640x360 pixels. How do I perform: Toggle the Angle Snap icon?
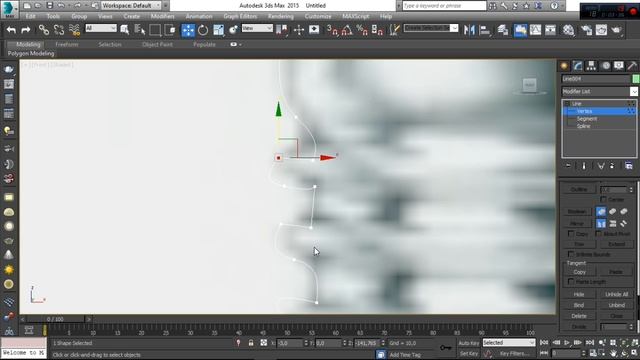[x=347, y=30]
